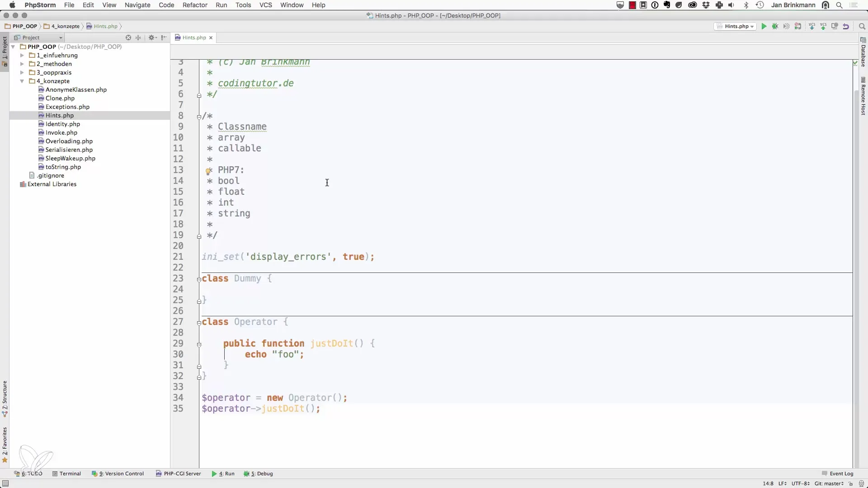Open the Database side tool window
868x488 pixels.
863,53
